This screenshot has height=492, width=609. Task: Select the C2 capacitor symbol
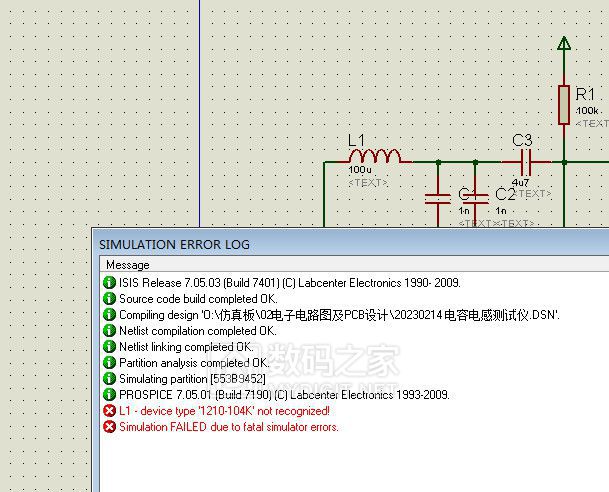coord(475,199)
